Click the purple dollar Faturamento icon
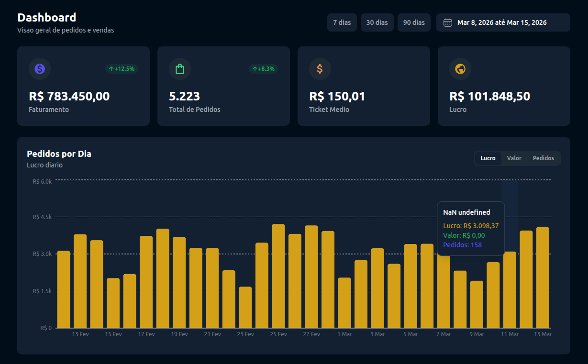The width and height of the screenshot is (588, 364). [40, 69]
